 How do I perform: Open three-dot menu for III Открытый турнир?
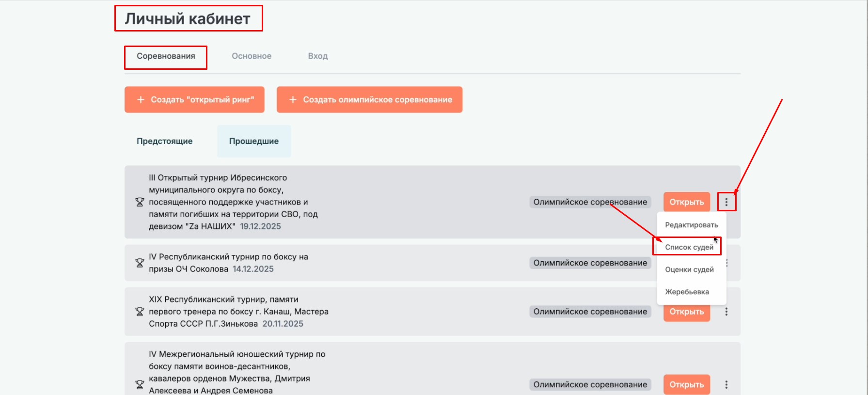tap(726, 202)
